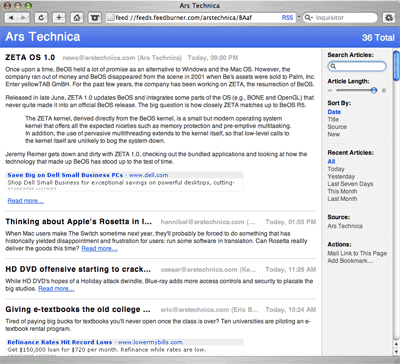
Task: Click the scrollbar down arrow
Action: pos(396,352)
